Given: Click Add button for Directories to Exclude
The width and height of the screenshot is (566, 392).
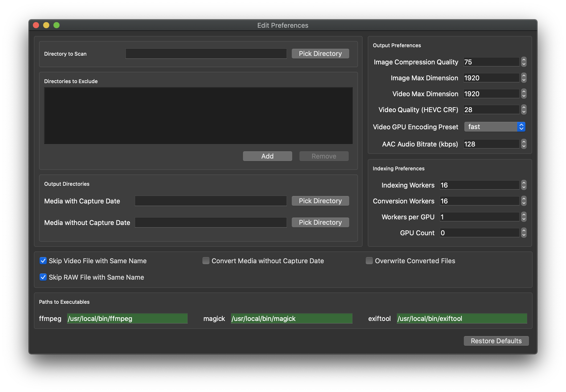Looking at the screenshot, I should (267, 156).
